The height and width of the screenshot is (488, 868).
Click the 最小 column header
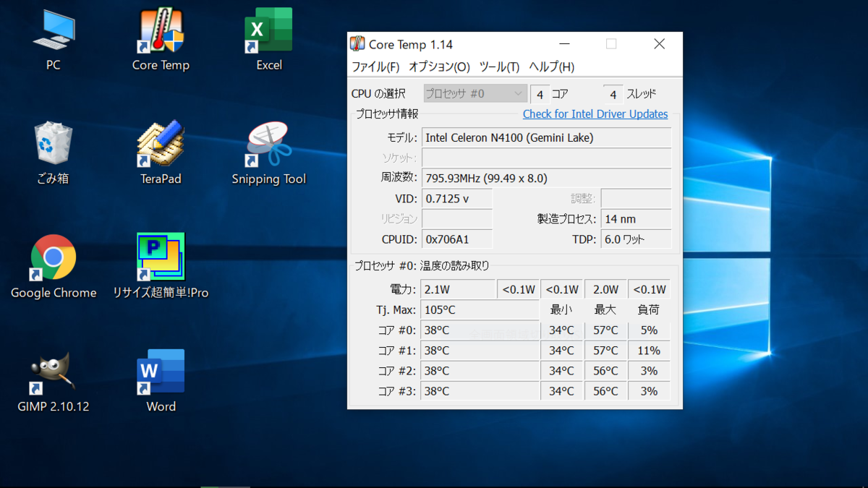coord(561,310)
